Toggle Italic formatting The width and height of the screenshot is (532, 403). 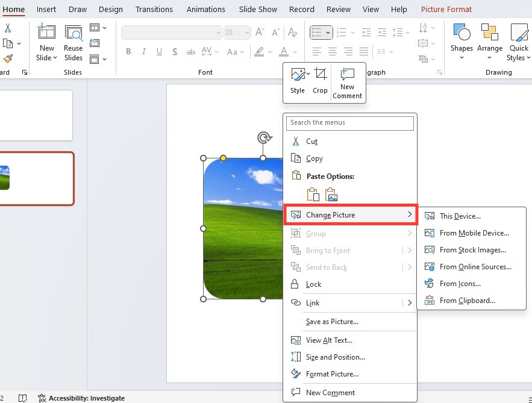(144, 52)
